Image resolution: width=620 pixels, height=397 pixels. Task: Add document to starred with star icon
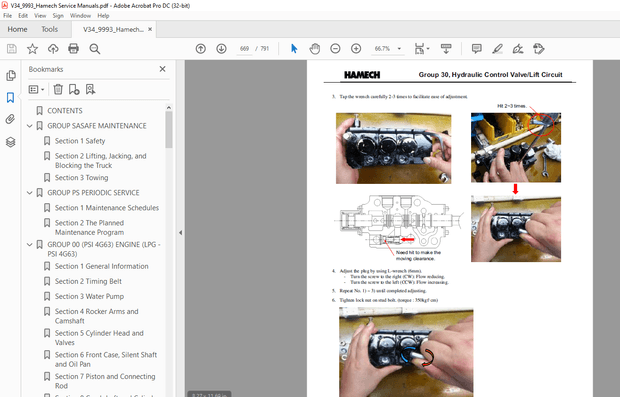pos(32,49)
